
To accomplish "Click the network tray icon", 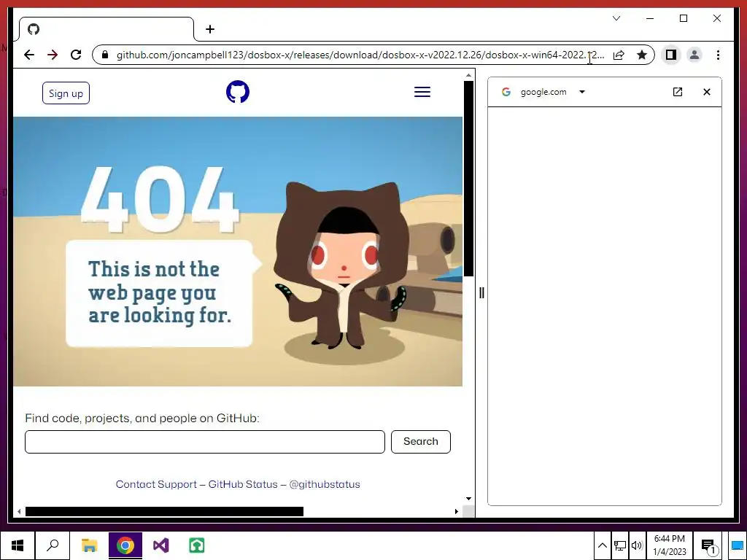I will (x=620, y=545).
